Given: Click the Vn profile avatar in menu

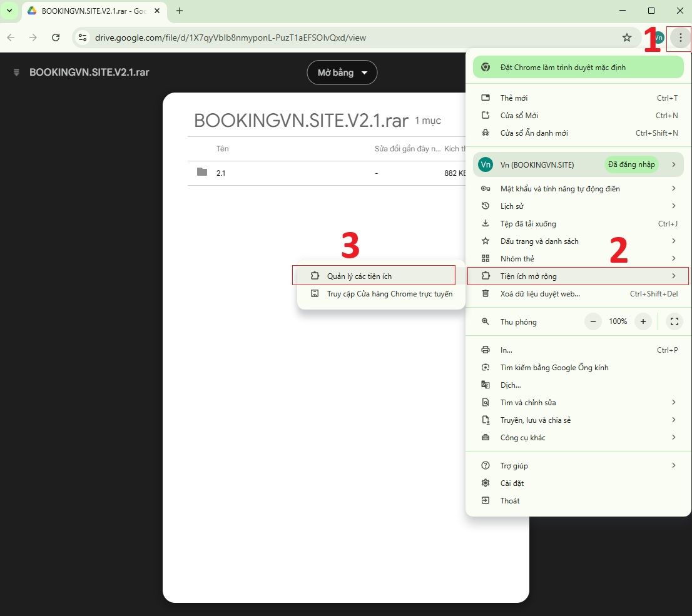Looking at the screenshot, I should 486,164.
